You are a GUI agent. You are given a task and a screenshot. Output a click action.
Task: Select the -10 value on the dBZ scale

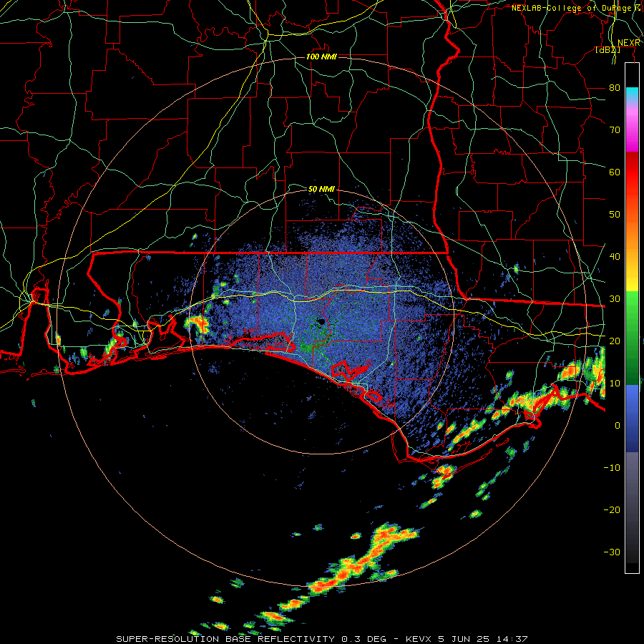tap(612, 468)
